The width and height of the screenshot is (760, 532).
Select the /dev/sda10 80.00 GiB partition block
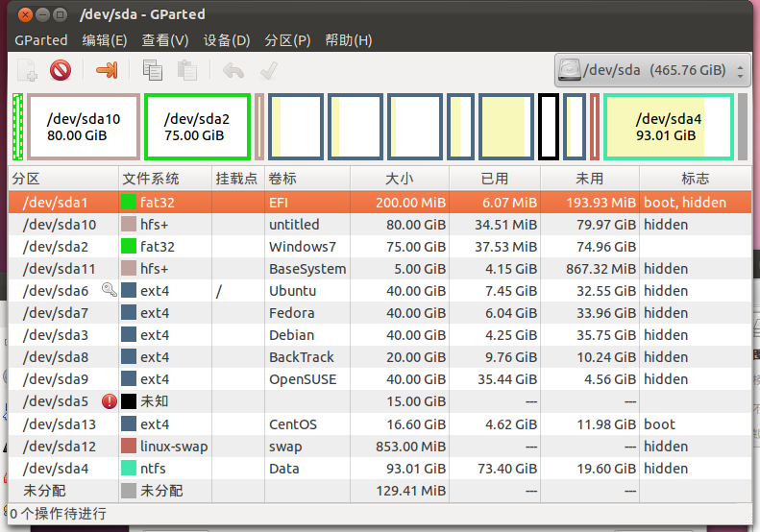click(84, 127)
